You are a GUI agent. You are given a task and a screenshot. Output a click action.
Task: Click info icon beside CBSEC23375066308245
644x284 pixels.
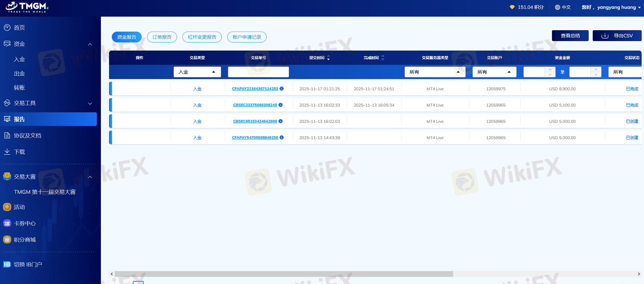tap(281, 105)
